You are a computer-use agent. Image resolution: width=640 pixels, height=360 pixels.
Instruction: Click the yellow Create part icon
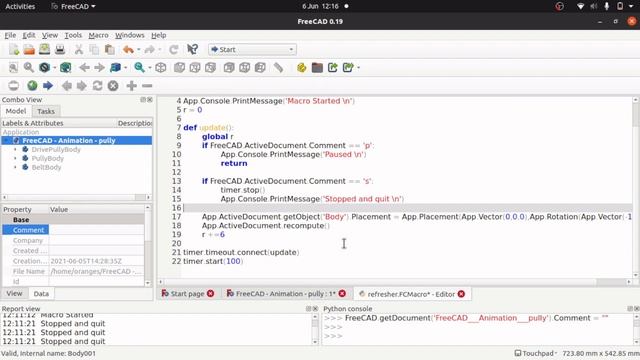[x=302, y=67]
